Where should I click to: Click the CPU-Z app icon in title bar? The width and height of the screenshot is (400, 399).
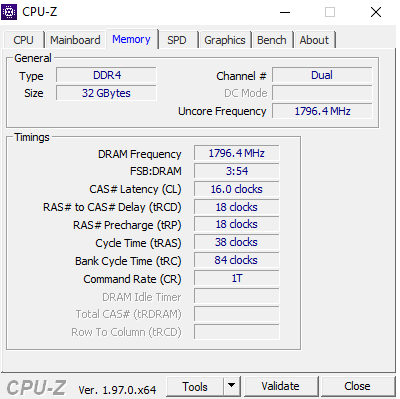(9, 12)
